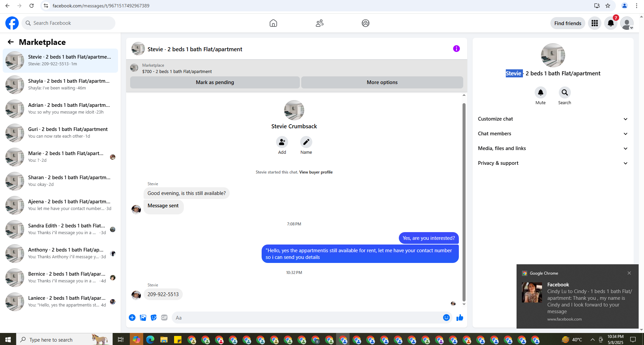Screen dimensions: 644x345
Task: Click the chat messages vertical scrollbar
Action: click(x=464, y=202)
